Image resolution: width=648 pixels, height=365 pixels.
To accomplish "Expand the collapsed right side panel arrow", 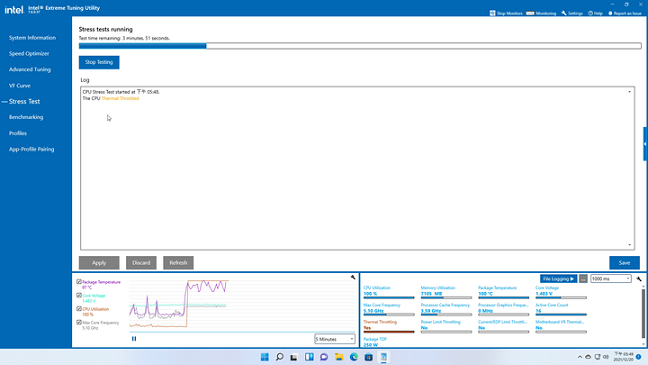I will click(x=645, y=144).
